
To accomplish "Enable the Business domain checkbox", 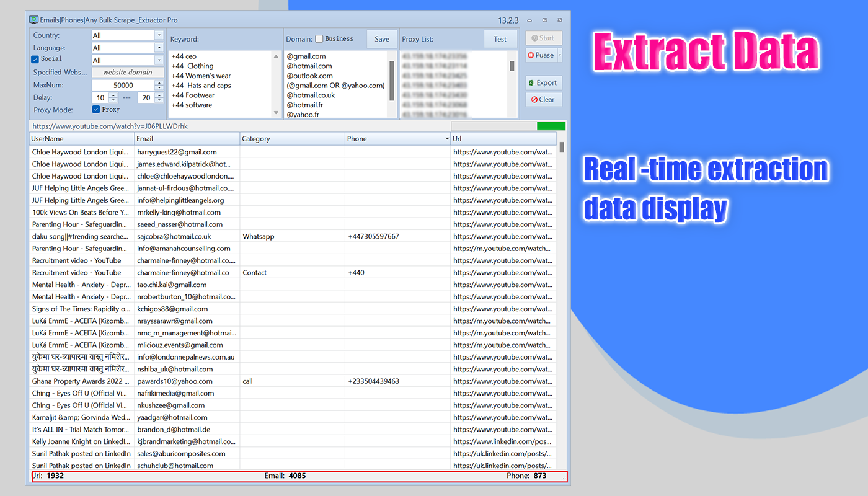I will click(x=319, y=39).
